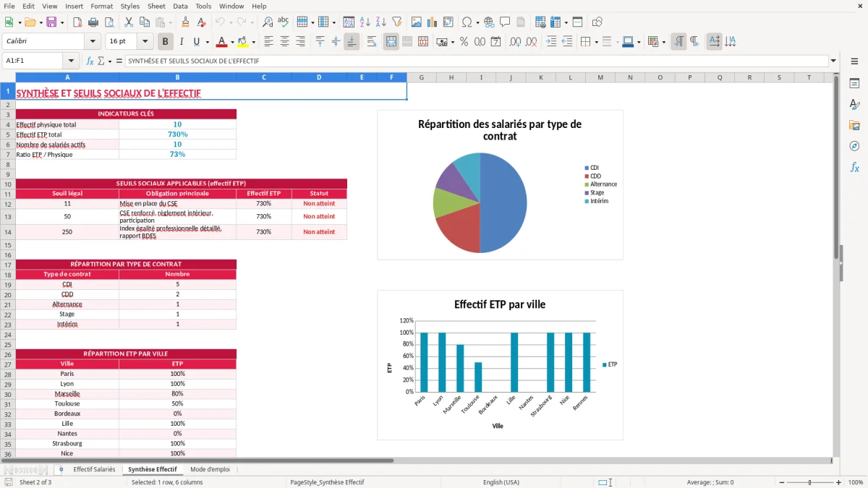Toggle Italic formatting
Screen dimensions: 868x488
coord(182,42)
